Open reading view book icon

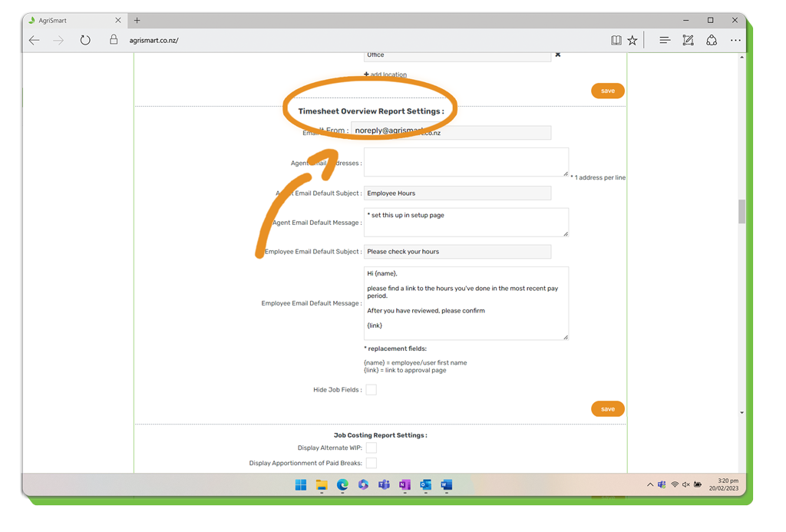click(x=616, y=41)
